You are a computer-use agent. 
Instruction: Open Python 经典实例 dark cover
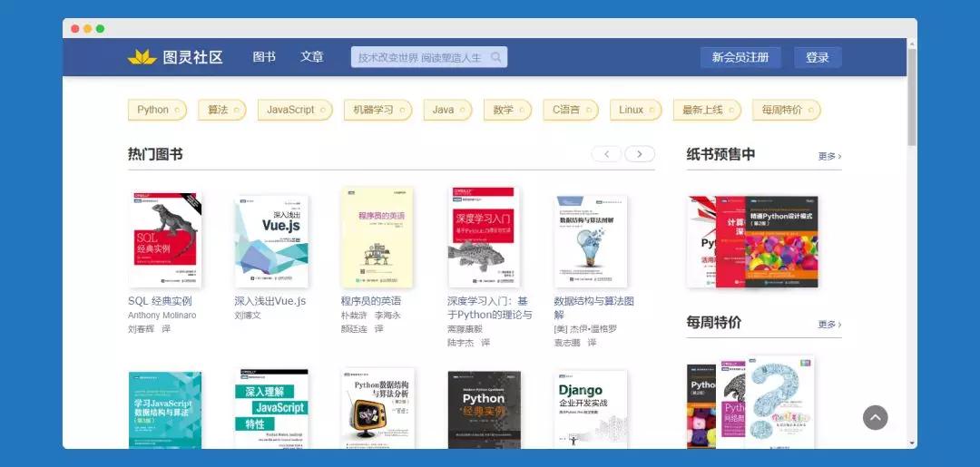coord(485,410)
